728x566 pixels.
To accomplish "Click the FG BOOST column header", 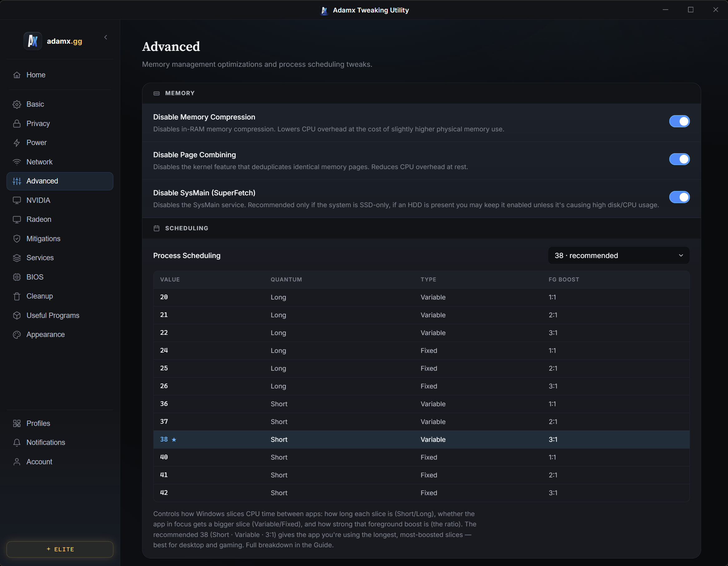I will tap(564, 280).
